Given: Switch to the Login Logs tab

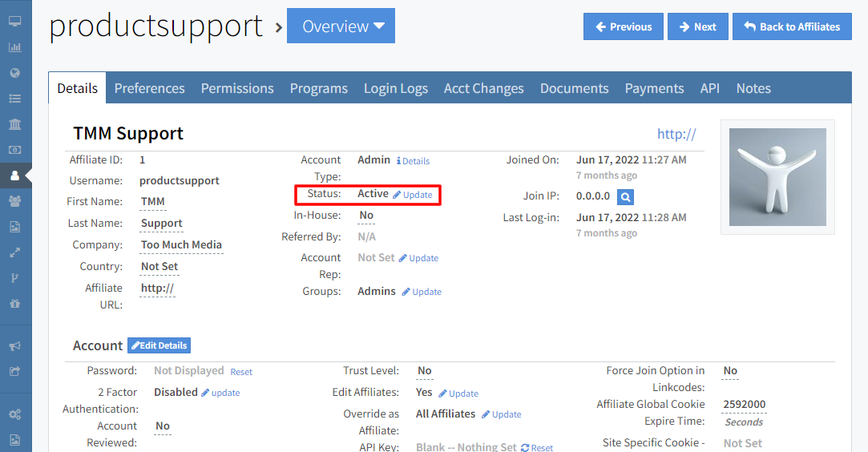Looking at the screenshot, I should pos(395,88).
